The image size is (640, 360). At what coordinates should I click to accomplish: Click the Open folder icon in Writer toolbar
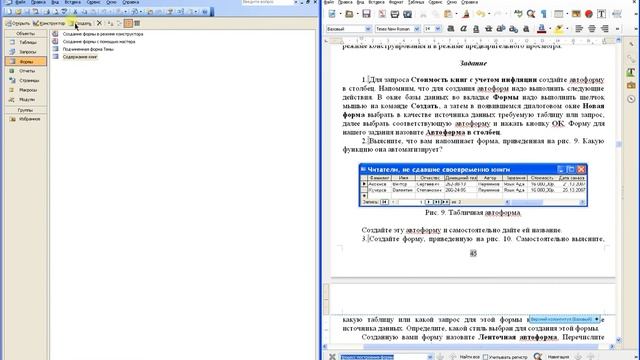tap(349, 14)
